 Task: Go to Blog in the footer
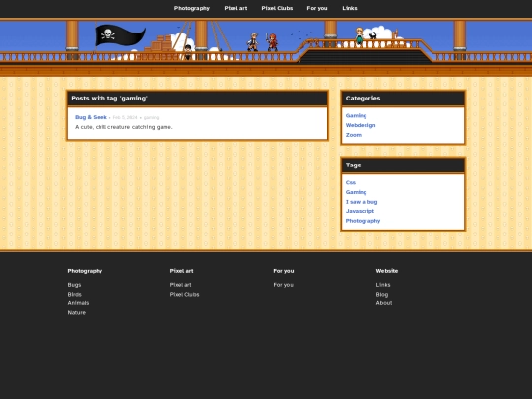pos(381,295)
